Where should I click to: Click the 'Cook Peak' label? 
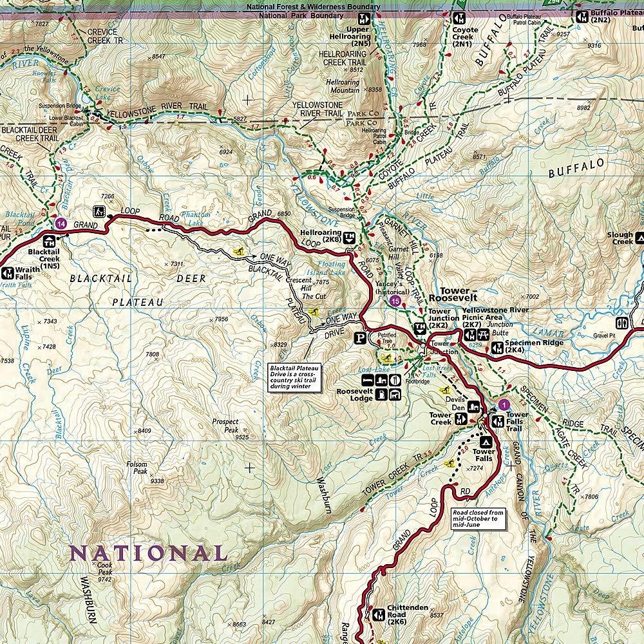click(105, 569)
